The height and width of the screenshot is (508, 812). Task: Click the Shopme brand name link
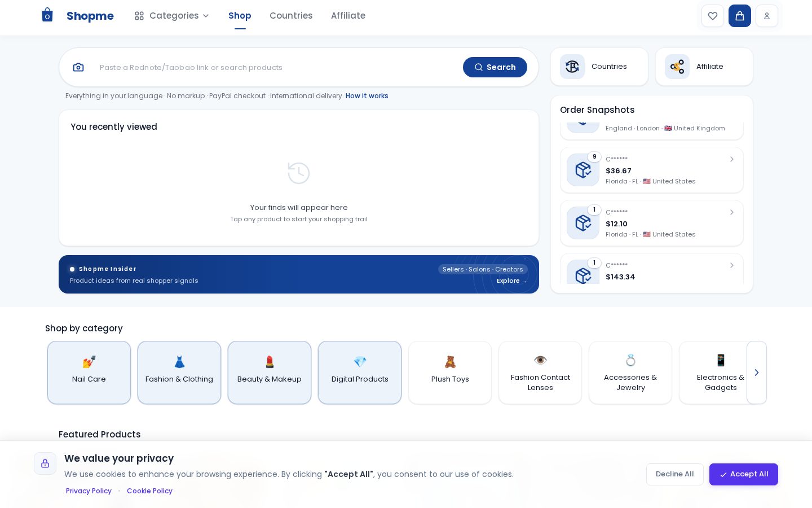pyautogui.click(x=90, y=16)
